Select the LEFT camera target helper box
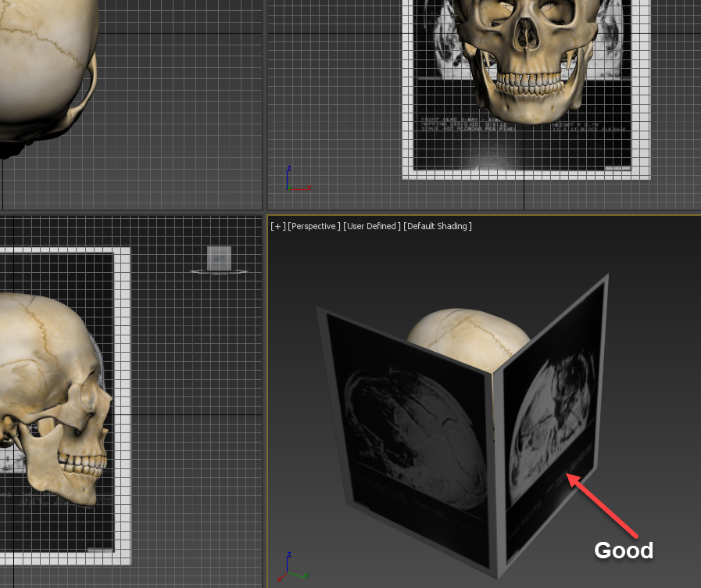Screen dimensions: 701x588 tap(218, 259)
